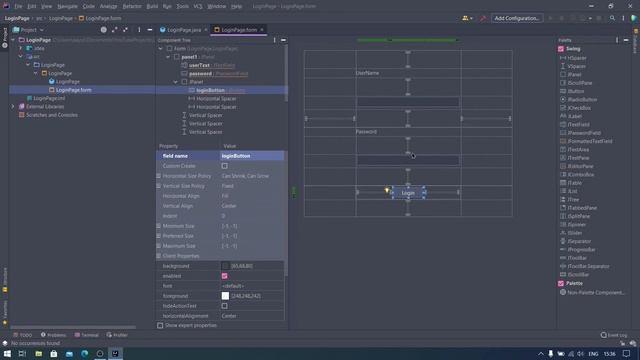640x360 pixels.
Task: Select the VSpacer palette component
Action: click(x=573, y=66)
